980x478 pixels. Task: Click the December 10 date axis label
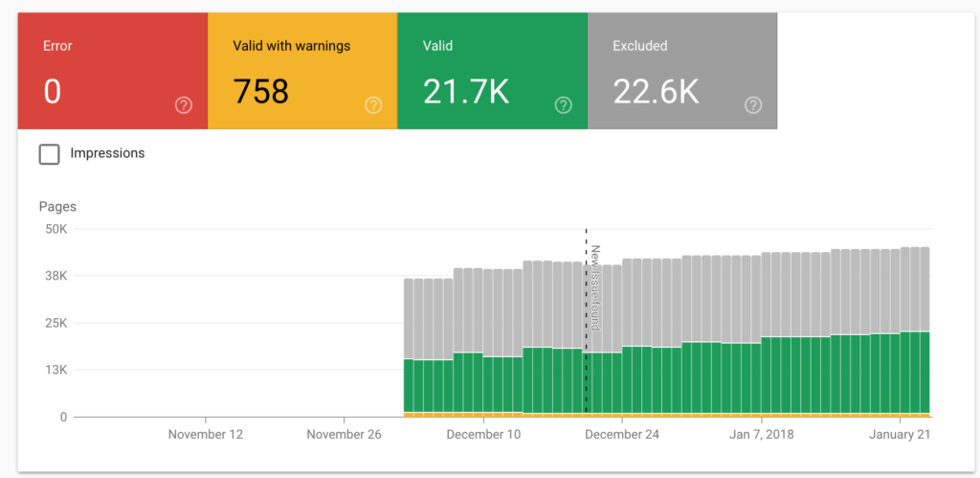(x=483, y=434)
